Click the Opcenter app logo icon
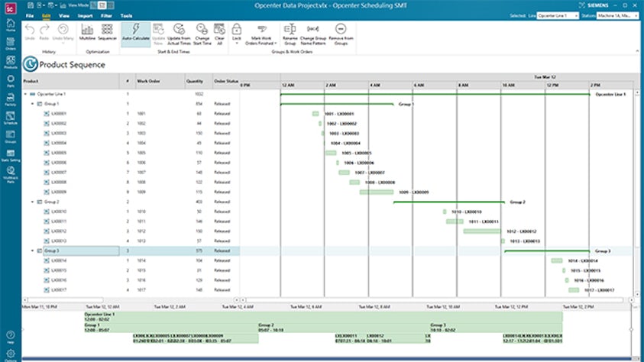644x362 pixels. [11, 8]
